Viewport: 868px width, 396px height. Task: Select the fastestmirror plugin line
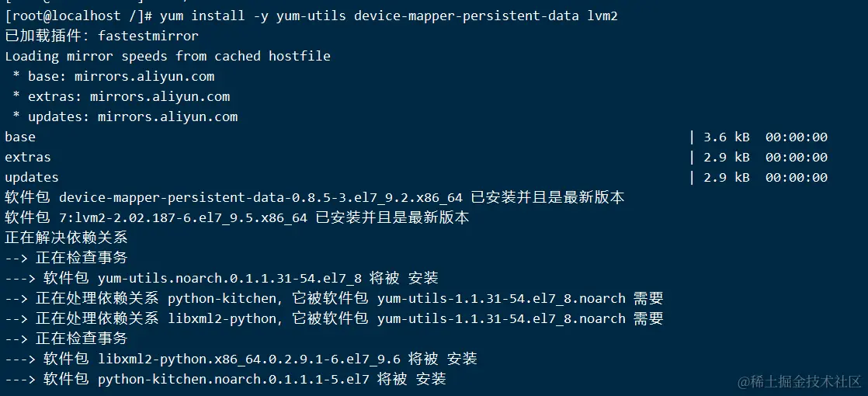[102, 36]
